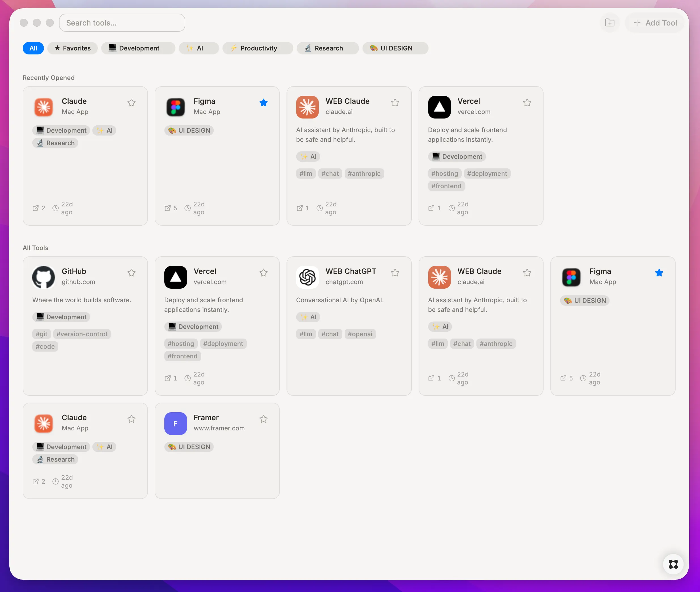Click #anthropic tag in Recently Opened WEB Claude

pos(364,174)
